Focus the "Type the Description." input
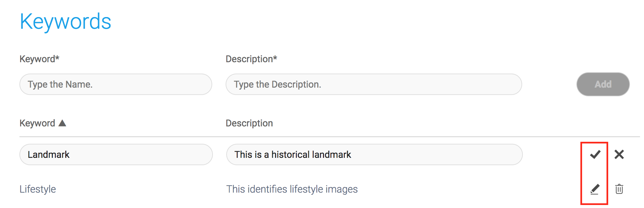 pyautogui.click(x=373, y=84)
